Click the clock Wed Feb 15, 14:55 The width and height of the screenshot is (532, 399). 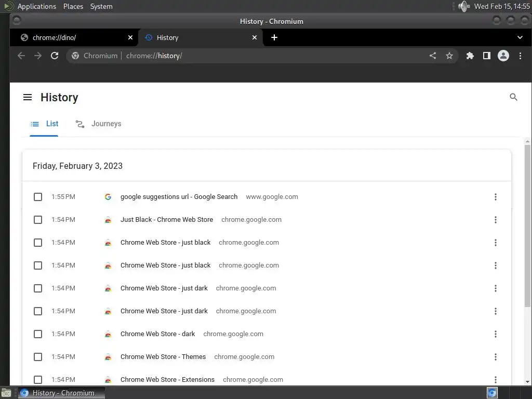[x=502, y=6]
